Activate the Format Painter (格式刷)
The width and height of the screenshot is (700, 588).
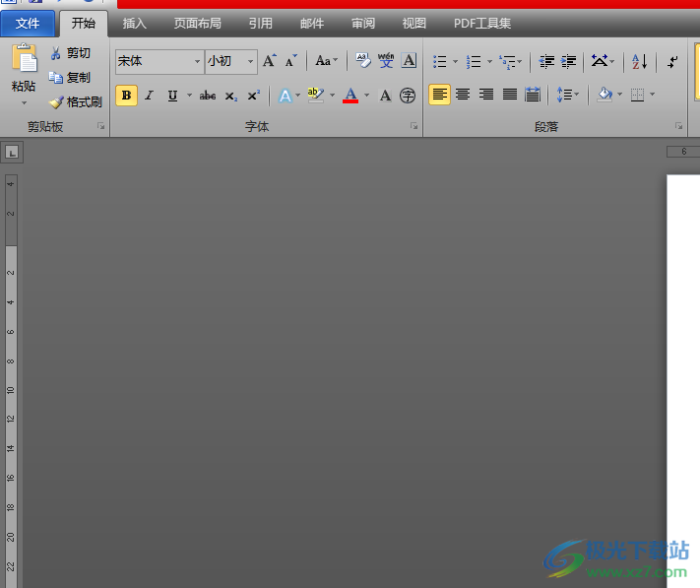(76, 102)
